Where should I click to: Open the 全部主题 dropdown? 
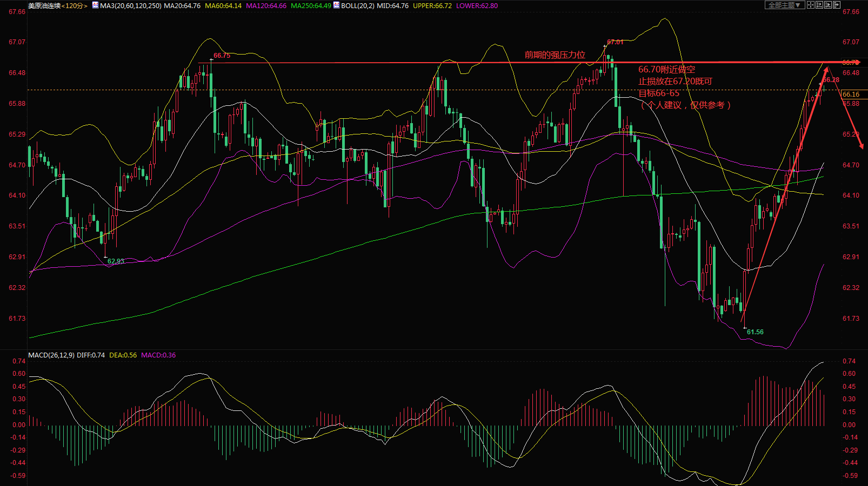coord(785,5)
